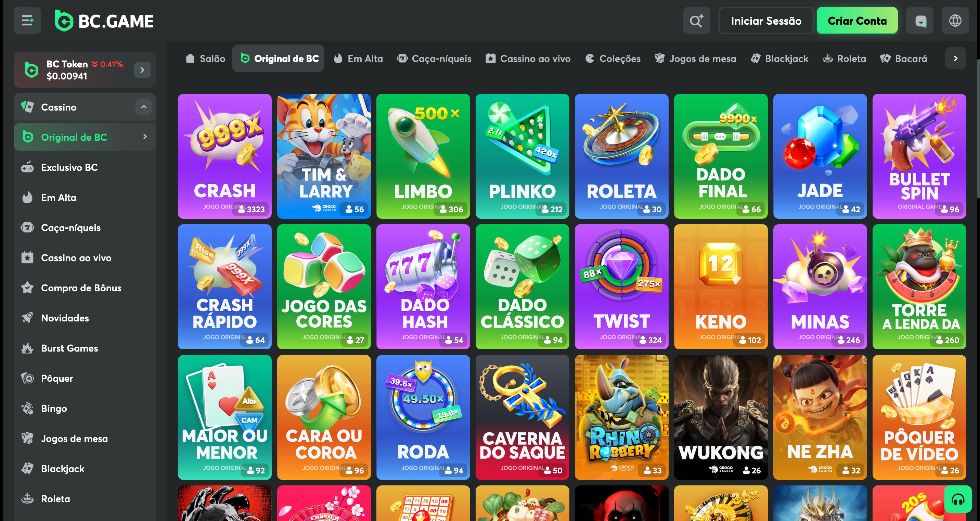Collapse the Cassino sidebar section
980x521 pixels.
[x=144, y=107]
